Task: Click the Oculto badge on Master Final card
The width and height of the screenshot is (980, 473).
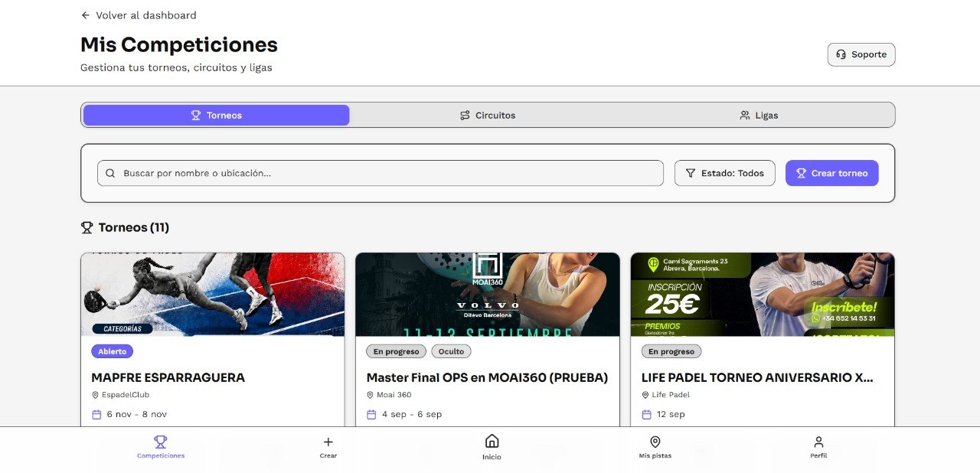Action: (x=452, y=351)
